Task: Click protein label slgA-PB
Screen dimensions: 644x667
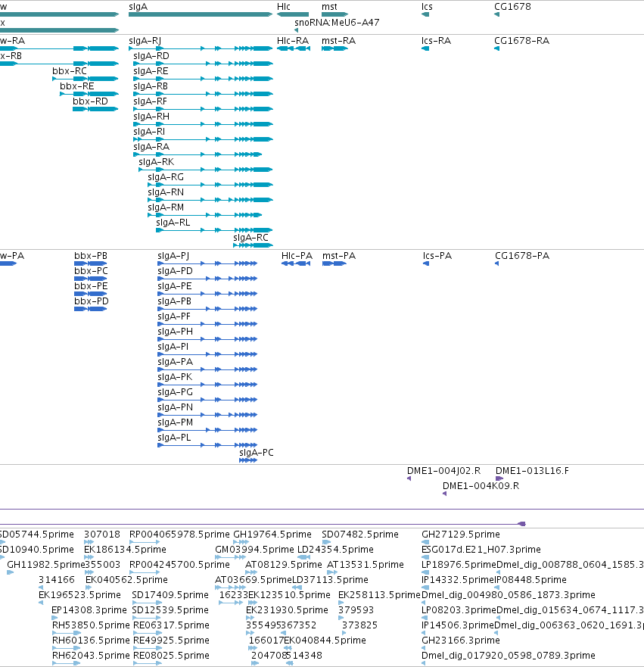Action: tap(174, 301)
